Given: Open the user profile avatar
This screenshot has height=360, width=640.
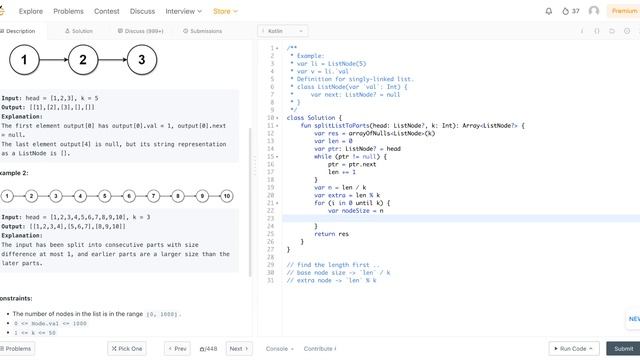Looking at the screenshot, I should point(594,11).
